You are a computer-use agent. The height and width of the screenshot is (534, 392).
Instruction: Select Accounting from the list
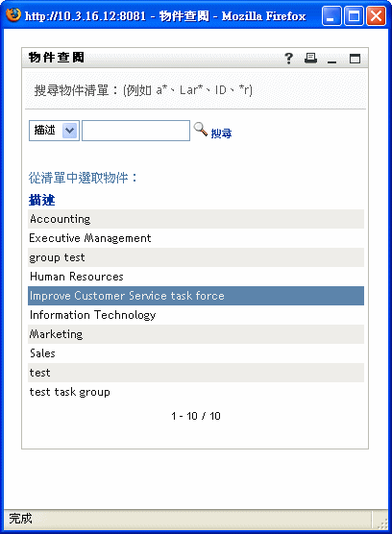(x=196, y=219)
